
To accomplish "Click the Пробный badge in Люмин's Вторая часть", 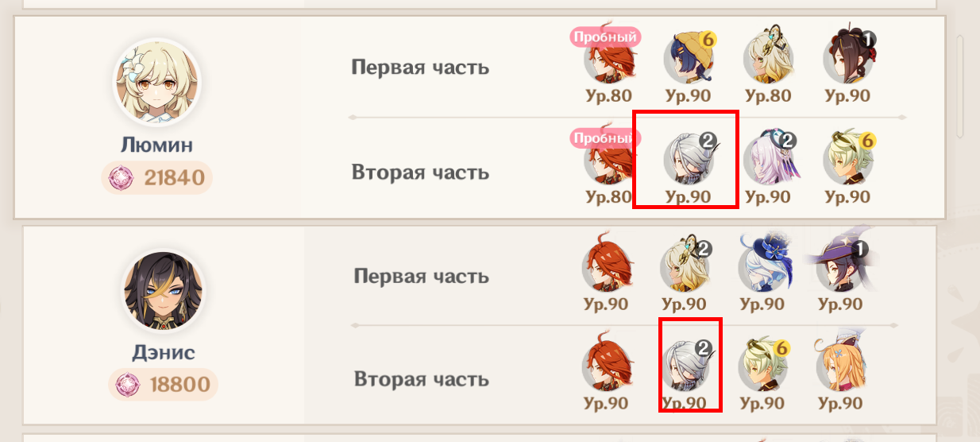I will tap(604, 138).
